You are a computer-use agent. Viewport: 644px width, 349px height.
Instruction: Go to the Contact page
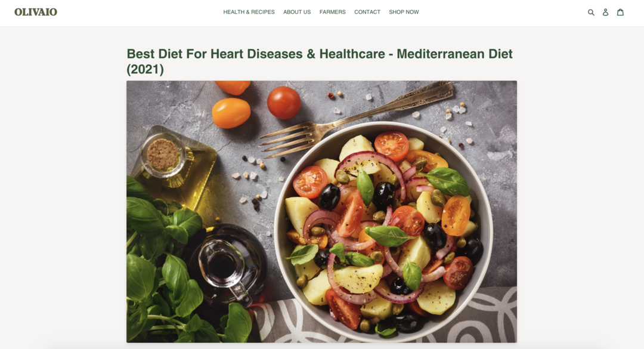point(367,12)
